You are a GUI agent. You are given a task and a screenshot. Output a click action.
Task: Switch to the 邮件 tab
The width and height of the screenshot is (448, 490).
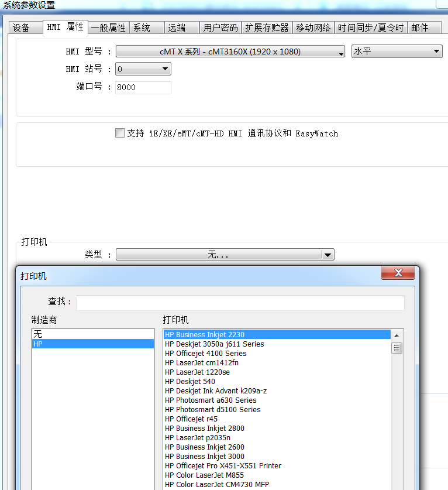[x=419, y=28]
